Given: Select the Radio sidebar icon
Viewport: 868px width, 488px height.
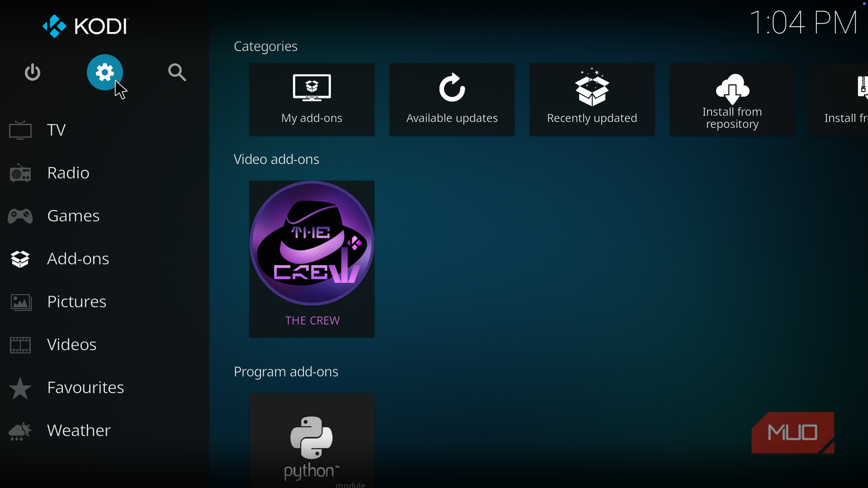Looking at the screenshot, I should pos(20,172).
